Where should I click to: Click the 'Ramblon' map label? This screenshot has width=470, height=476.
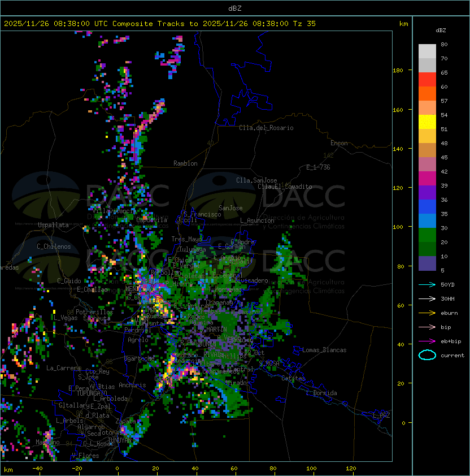(x=185, y=163)
